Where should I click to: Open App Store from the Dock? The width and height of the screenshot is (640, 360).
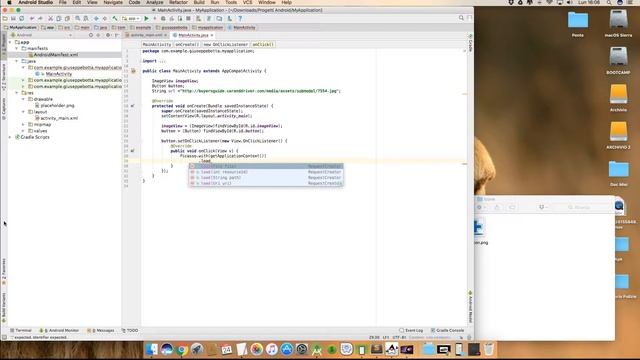287,349
